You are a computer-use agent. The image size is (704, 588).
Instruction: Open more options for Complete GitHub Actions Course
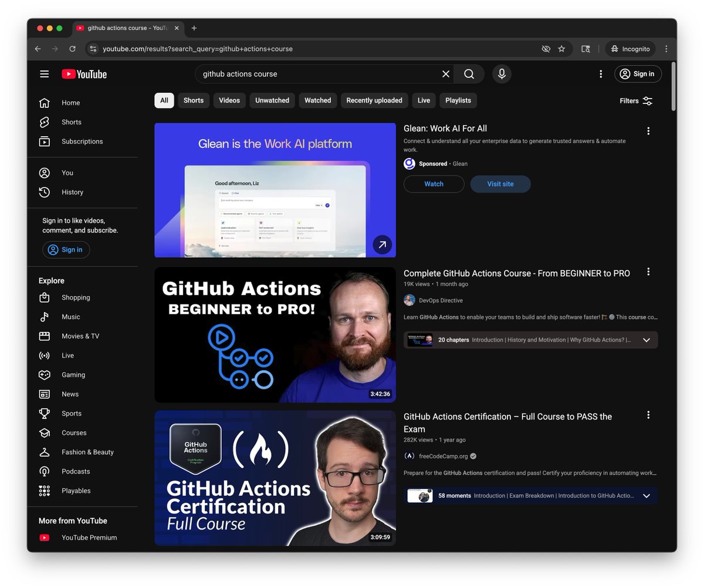pos(648,272)
